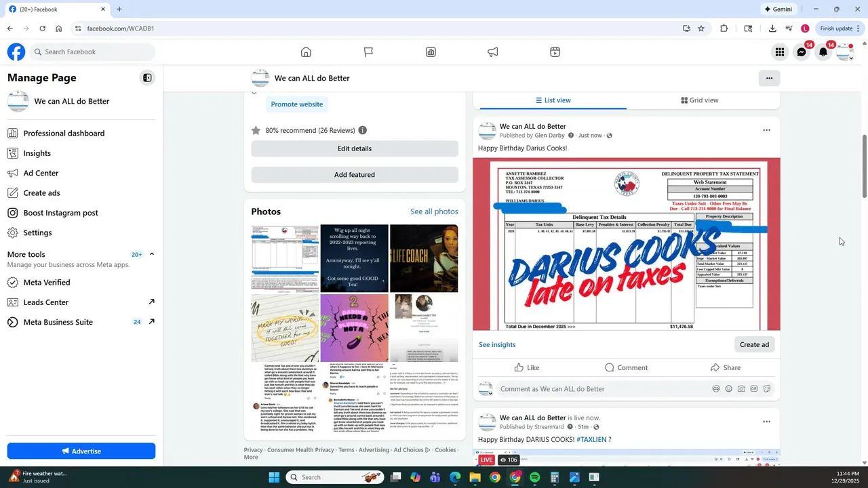The width and height of the screenshot is (868, 488).
Task: Click the emoji icon in comment box
Action: click(728, 389)
